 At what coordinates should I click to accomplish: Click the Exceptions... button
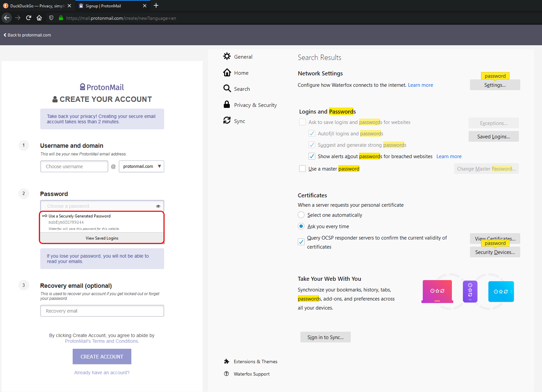(493, 123)
